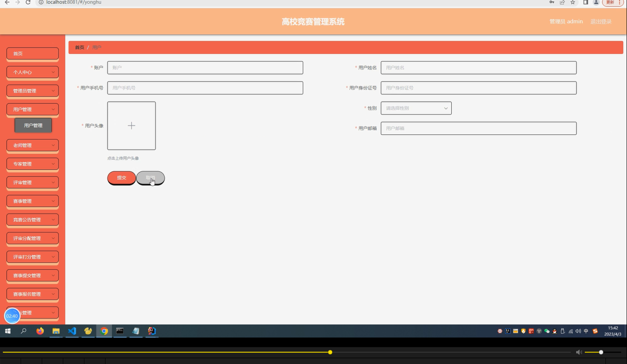
Task: Click the video progress bar handle
Action: pyautogui.click(x=330, y=352)
